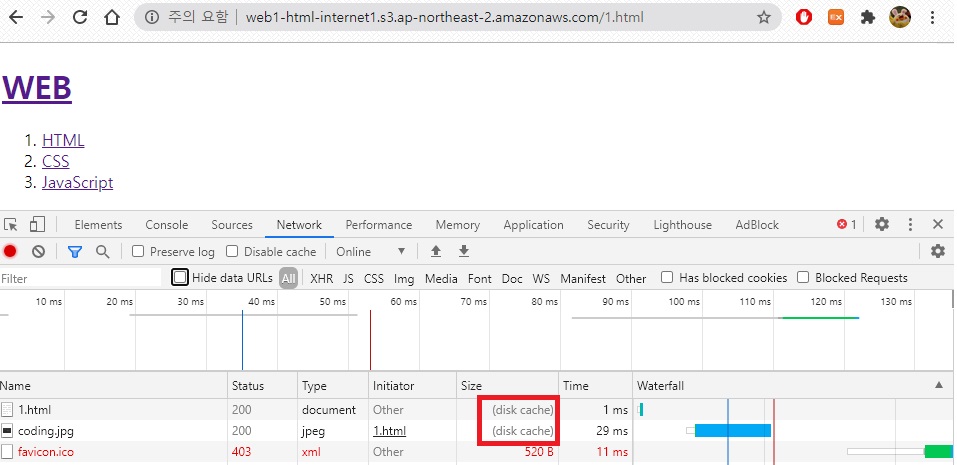
Task: Check Has blocked cookies
Action: click(667, 278)
